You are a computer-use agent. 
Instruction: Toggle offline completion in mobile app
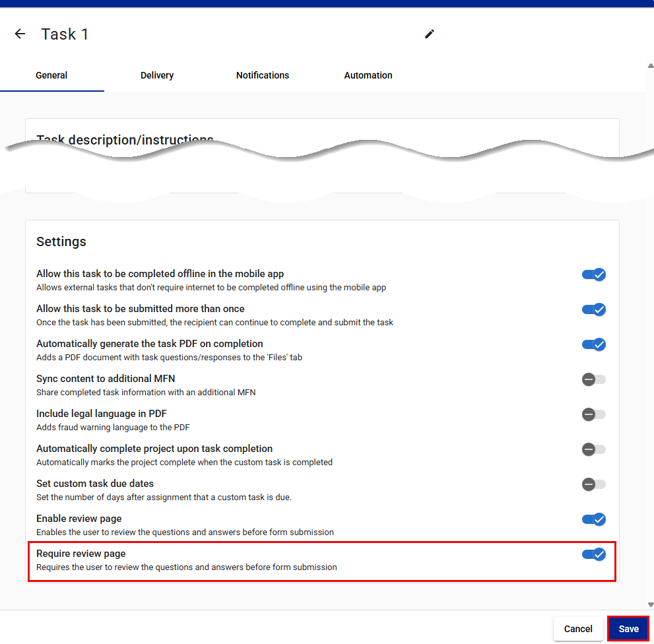pos(593,274)
